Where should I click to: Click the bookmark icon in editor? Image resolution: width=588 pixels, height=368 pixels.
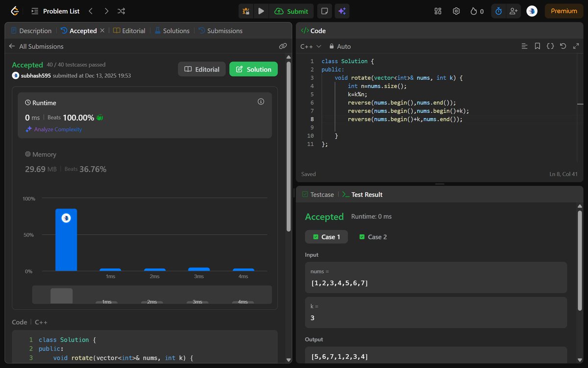click(x=538, y=46)
